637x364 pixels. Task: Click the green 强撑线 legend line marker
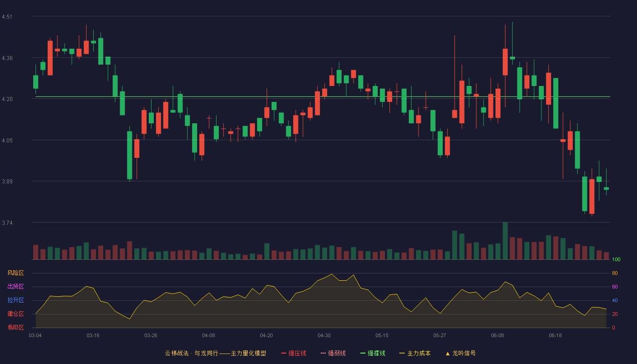[363, 354]
